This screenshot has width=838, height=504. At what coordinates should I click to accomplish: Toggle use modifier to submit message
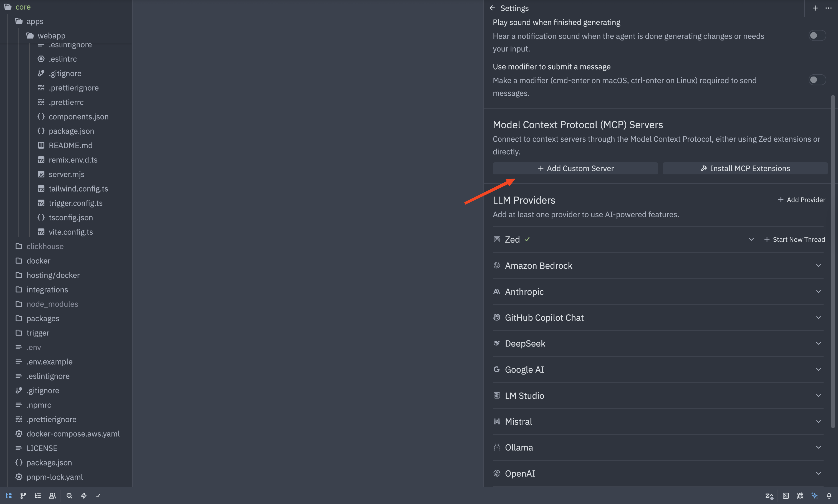pos(817,80)
